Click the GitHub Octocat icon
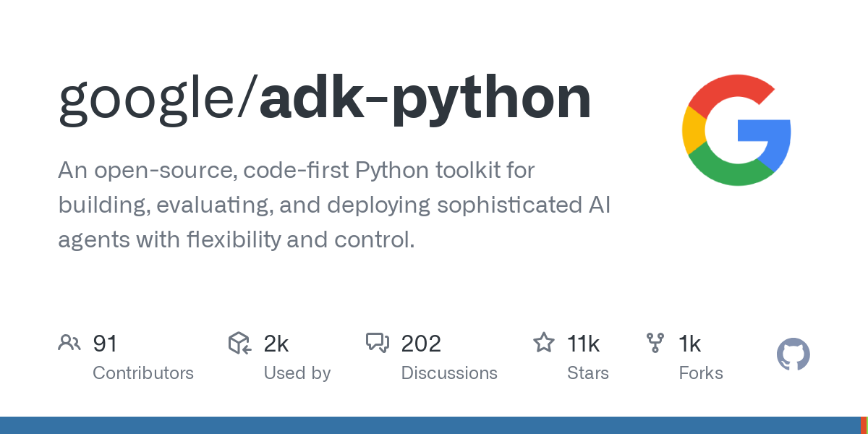The height and width of the screenshot is (434, 868). [x=793, y=355]
